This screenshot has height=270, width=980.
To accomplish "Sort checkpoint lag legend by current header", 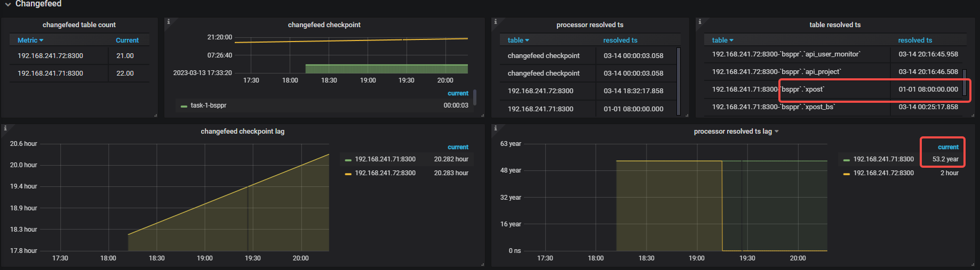I will tap(458, 147).
